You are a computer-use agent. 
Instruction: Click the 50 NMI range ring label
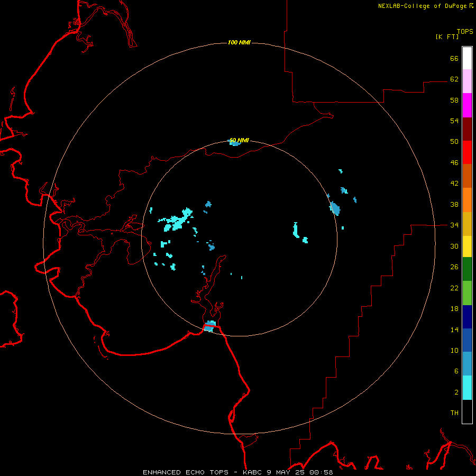click(239, 140)
